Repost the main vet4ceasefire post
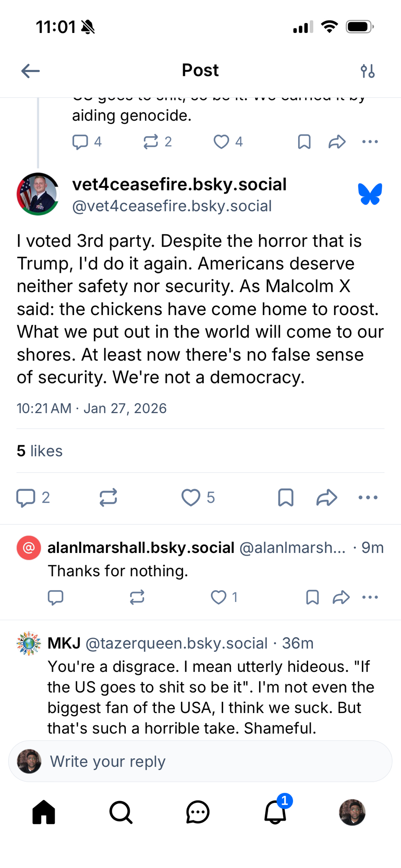401x868 pixels. (108, 497)
